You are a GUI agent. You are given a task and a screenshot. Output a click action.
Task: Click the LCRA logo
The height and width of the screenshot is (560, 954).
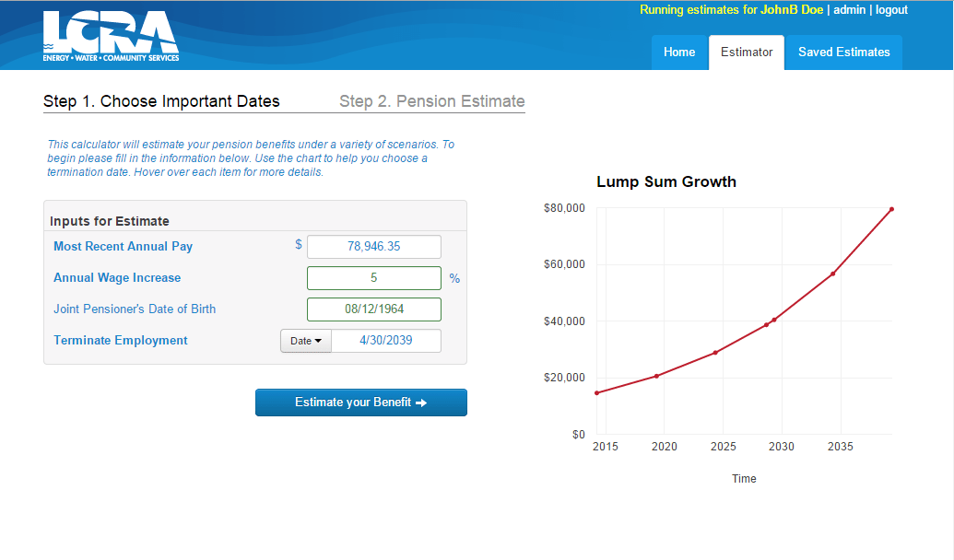(111, 35)
